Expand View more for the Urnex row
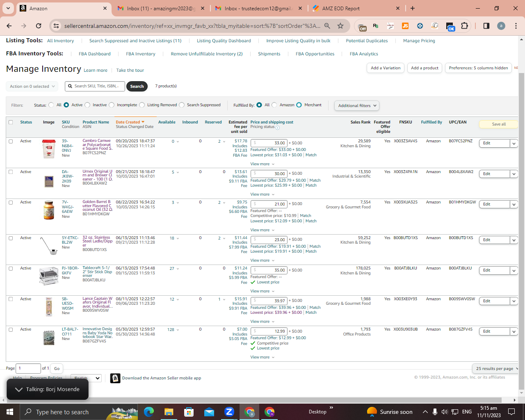 point(262,194)
